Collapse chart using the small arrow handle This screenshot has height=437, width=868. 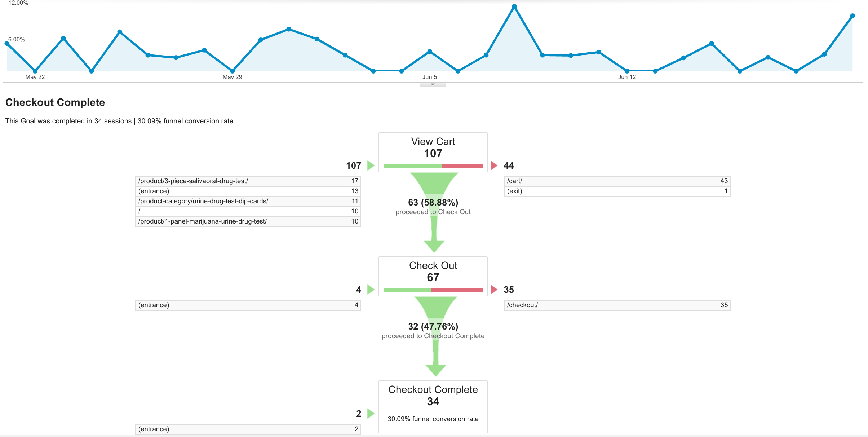coord(433,85)
